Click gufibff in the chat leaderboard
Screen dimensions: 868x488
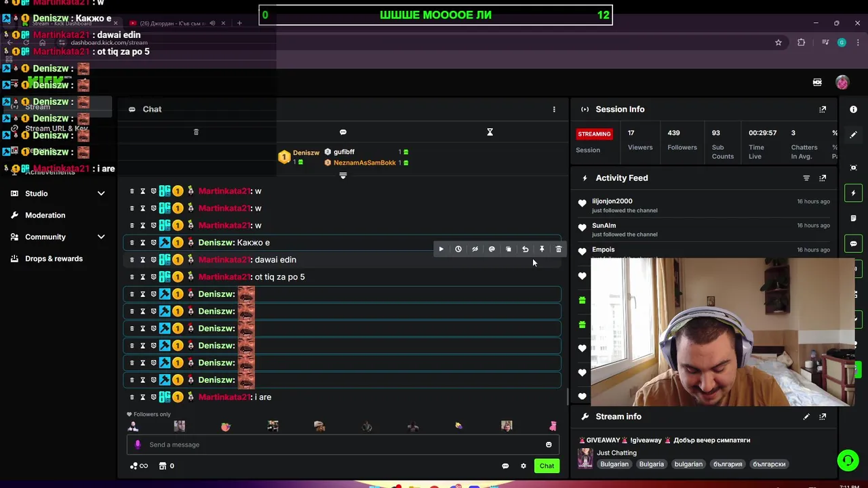[344, 152]
